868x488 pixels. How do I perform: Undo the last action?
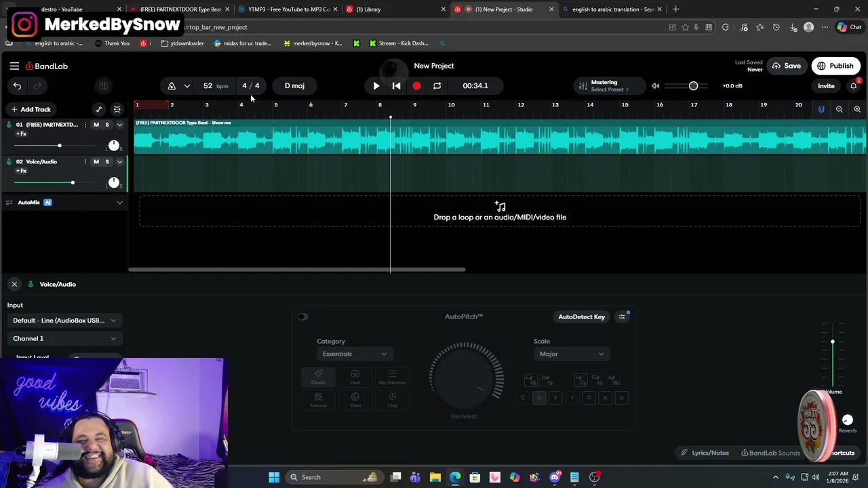(x=17, y=85)
